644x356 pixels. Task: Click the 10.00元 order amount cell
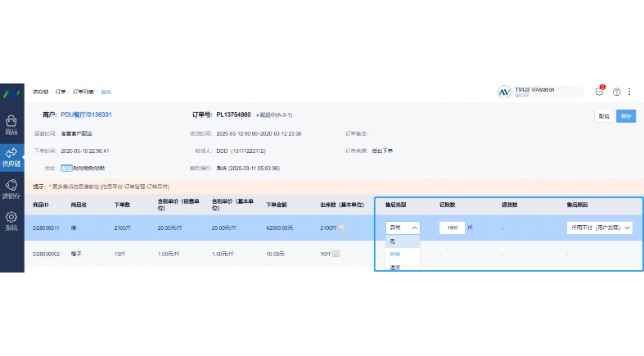[x=275, y=255]
